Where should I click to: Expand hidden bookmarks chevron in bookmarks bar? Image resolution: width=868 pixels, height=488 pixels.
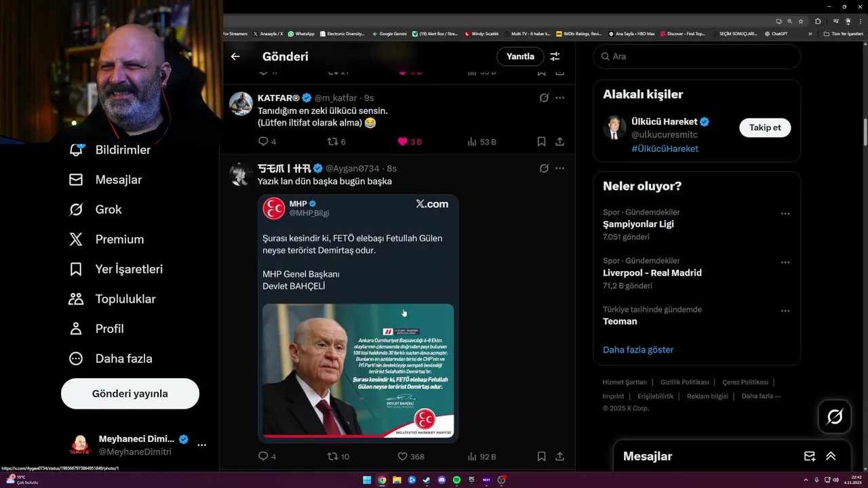point(810,33)
